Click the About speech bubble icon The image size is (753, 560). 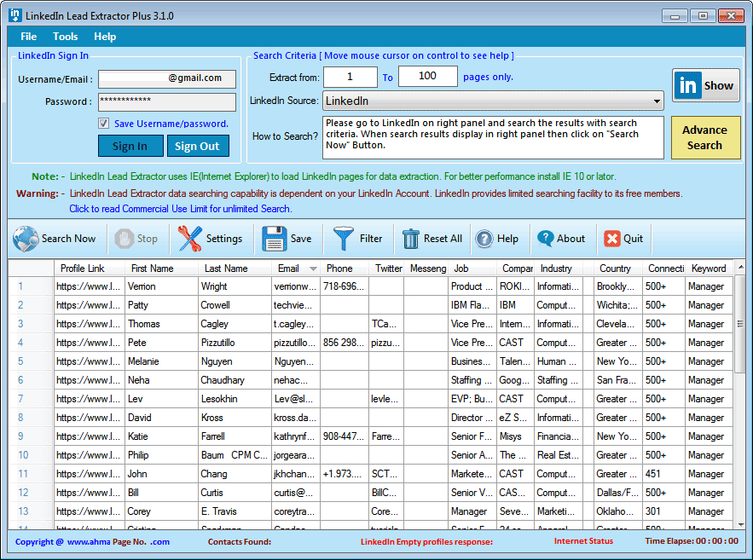546,239
